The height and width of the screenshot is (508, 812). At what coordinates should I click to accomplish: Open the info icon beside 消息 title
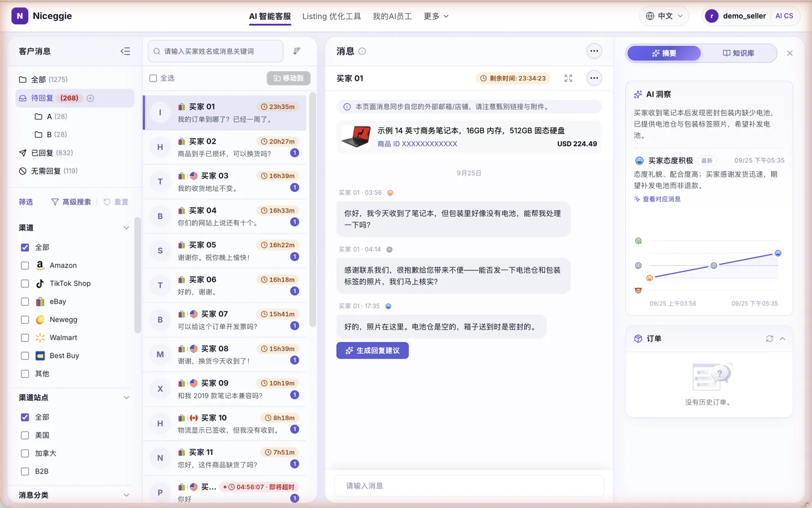362,51
